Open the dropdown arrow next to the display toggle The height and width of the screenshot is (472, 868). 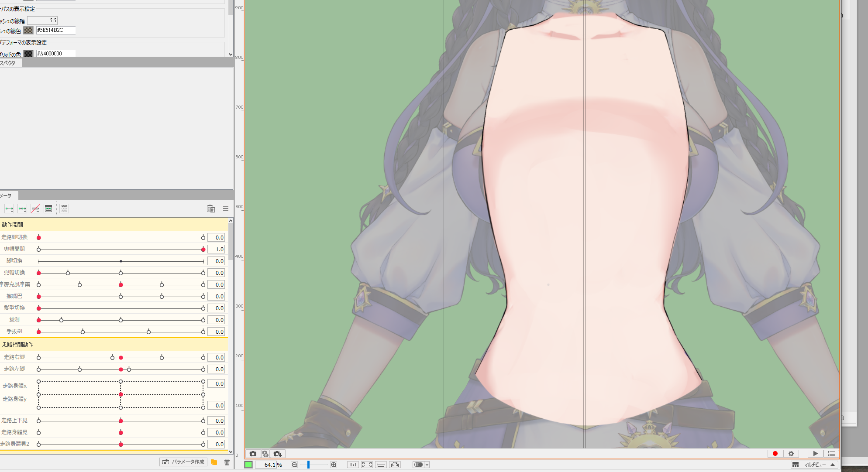[x=427, y=465]
